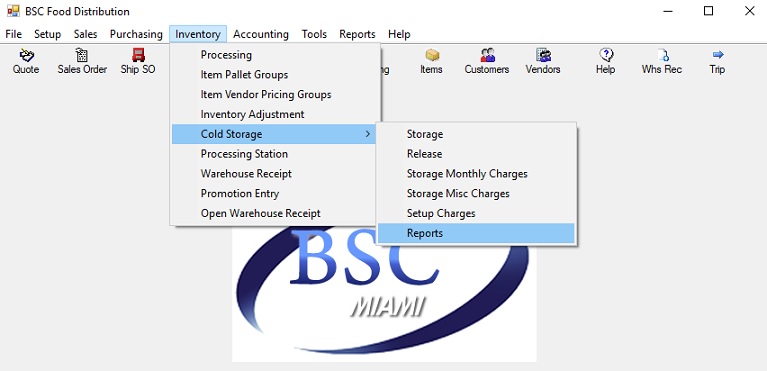
Task: Choose Warehouse Receipt menu entry
Action: (x=274, y=174)
